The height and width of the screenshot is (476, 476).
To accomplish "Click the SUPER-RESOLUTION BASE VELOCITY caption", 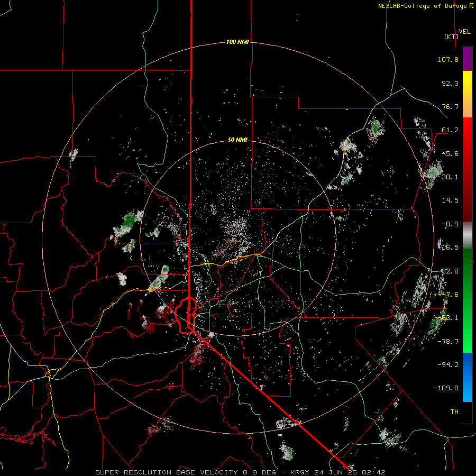I will [x=167, y=472].
